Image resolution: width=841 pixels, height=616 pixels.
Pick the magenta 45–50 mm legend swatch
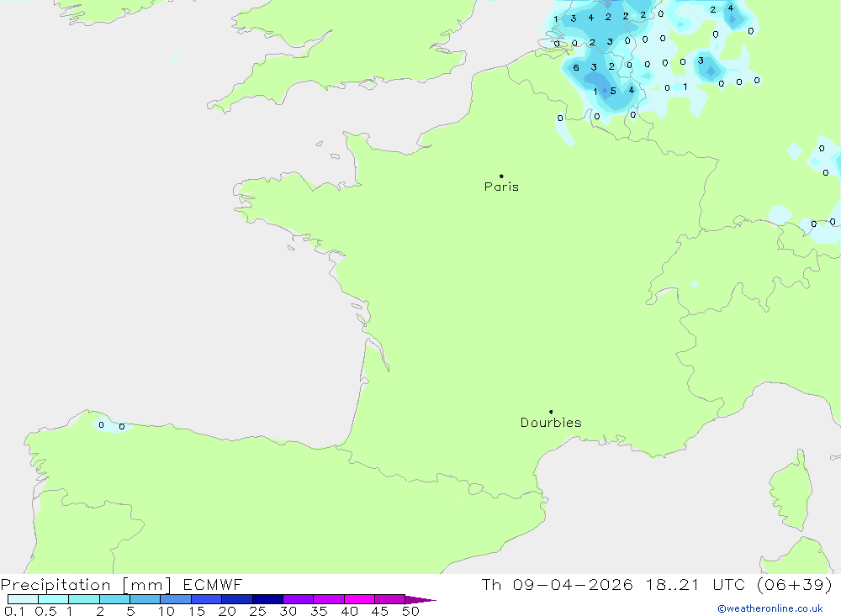389,599
